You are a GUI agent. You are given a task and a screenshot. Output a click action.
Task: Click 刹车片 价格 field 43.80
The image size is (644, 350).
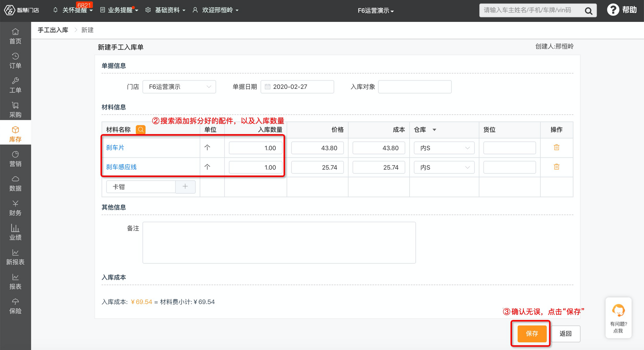(317, 148)
